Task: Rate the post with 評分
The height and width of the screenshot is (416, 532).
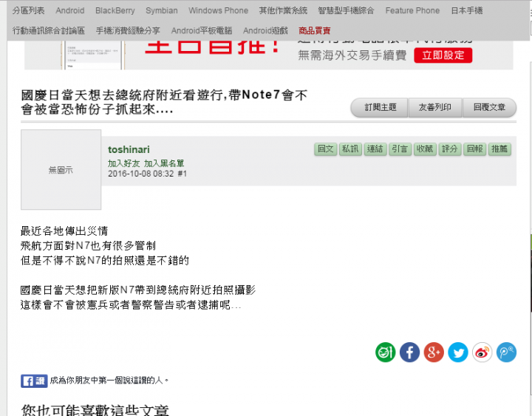Action: [x=449, y=149]
